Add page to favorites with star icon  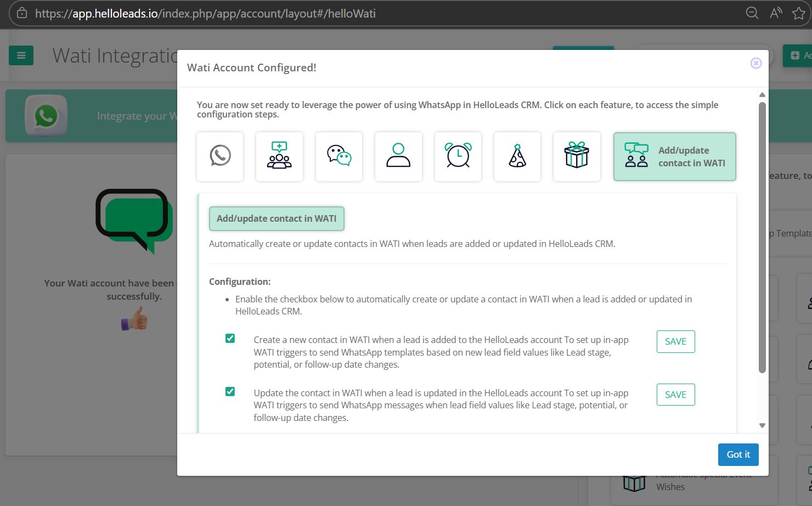[x=799, y=13]
